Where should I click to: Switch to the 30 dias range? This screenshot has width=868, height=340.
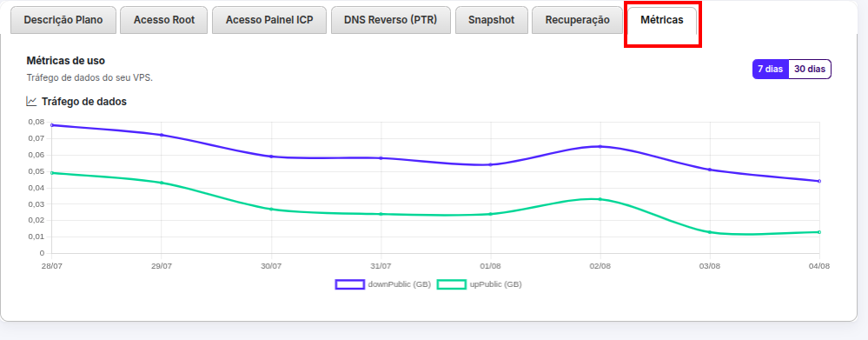coord(810,70)
